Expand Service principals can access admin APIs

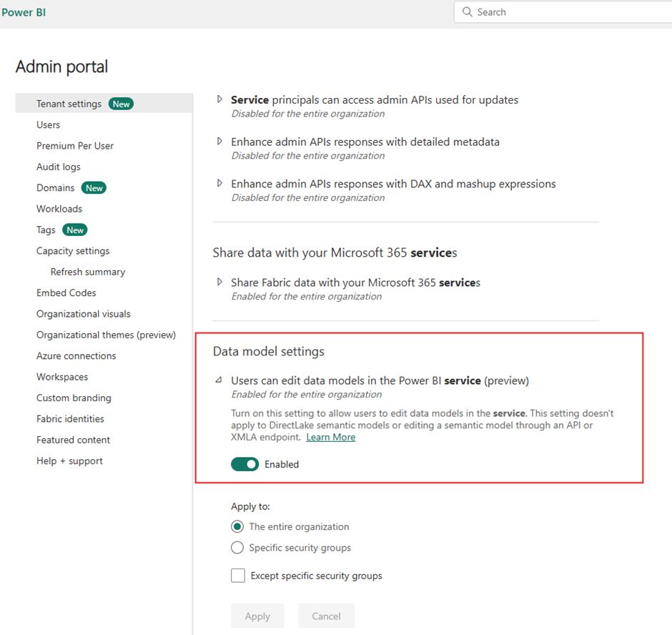coord(219,100)
